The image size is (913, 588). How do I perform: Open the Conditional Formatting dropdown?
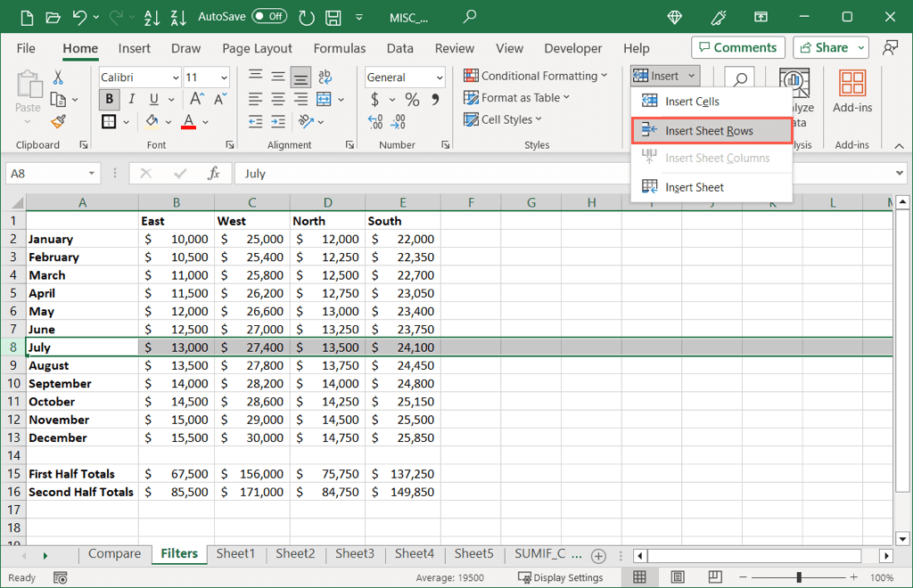tap(535, 76)
